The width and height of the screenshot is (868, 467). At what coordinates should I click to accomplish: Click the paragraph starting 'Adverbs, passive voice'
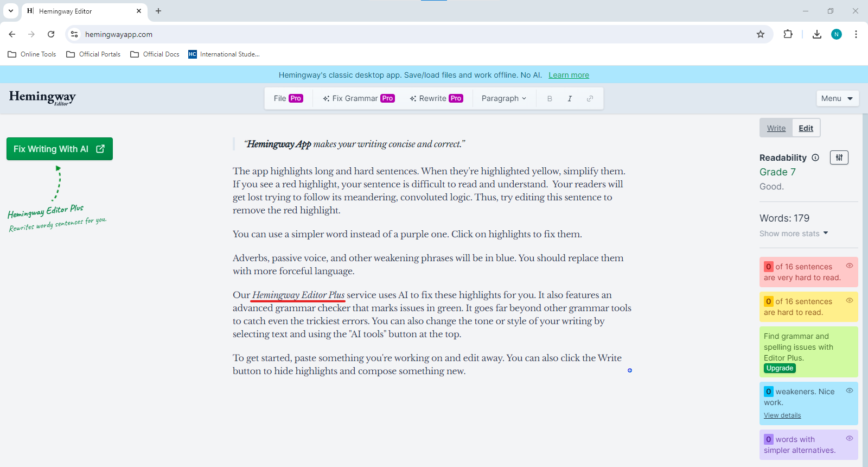coord(428,264)
